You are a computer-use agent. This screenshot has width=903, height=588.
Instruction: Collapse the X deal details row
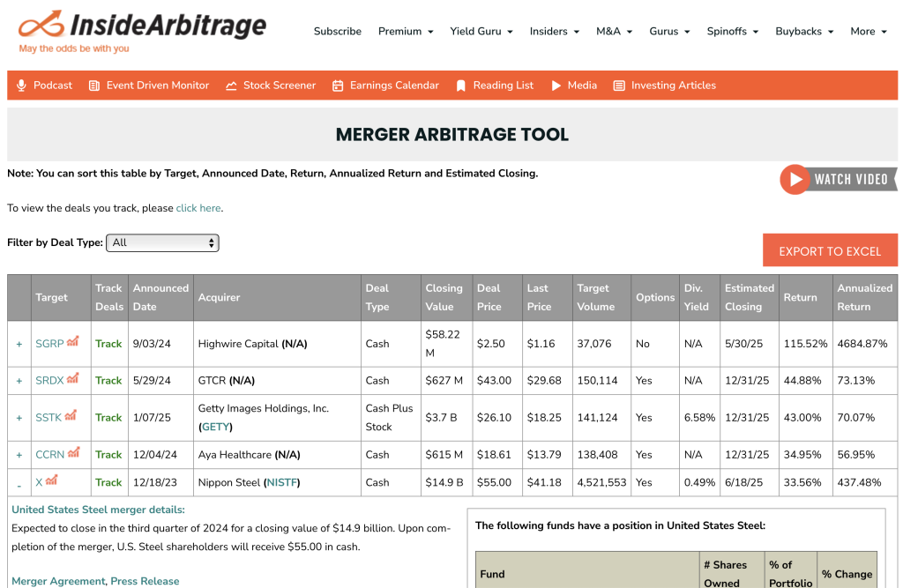[x=19, y=483]
